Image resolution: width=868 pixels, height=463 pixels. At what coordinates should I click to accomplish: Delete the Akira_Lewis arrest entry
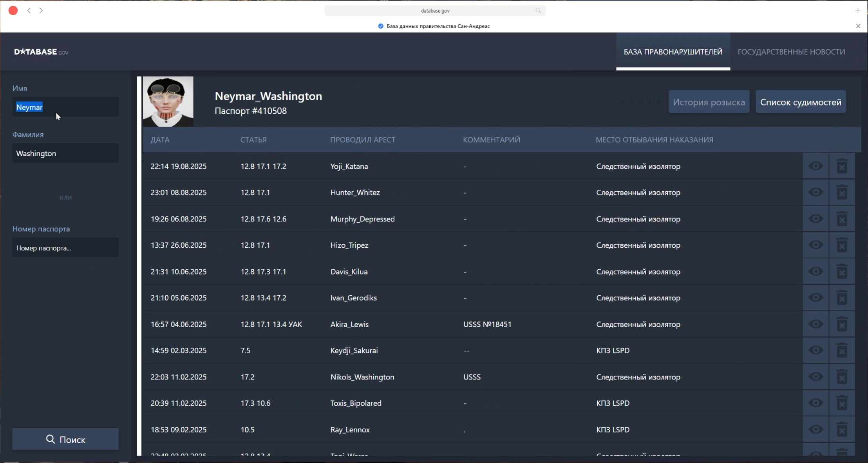coord(842,324)
